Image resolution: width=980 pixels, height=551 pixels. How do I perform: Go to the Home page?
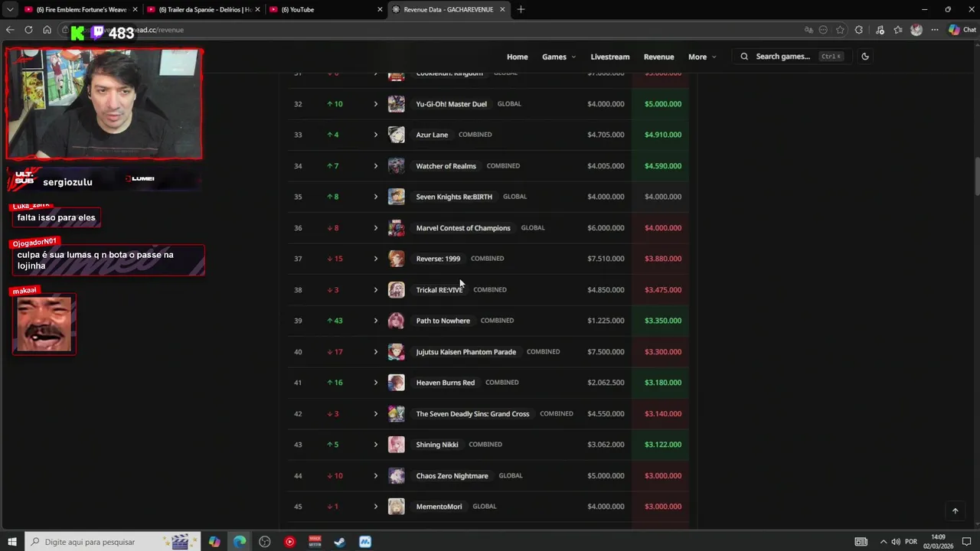pyautogui.click(x=517, y=57)
